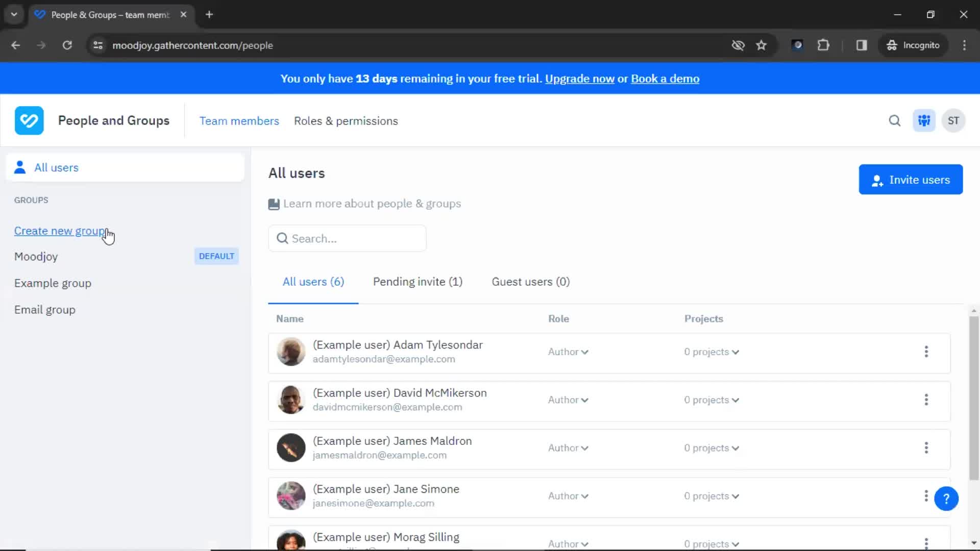This screenshot has height=551, width=980.
Task: Click the GatherContent logo icon
Action: click(x=28, y=120)
